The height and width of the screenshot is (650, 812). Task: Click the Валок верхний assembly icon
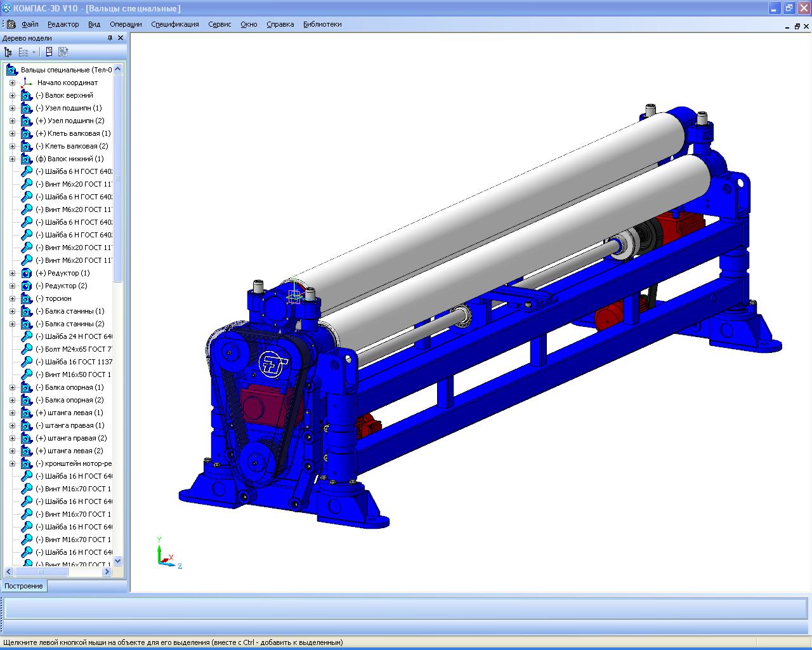[x=27, y=95]
